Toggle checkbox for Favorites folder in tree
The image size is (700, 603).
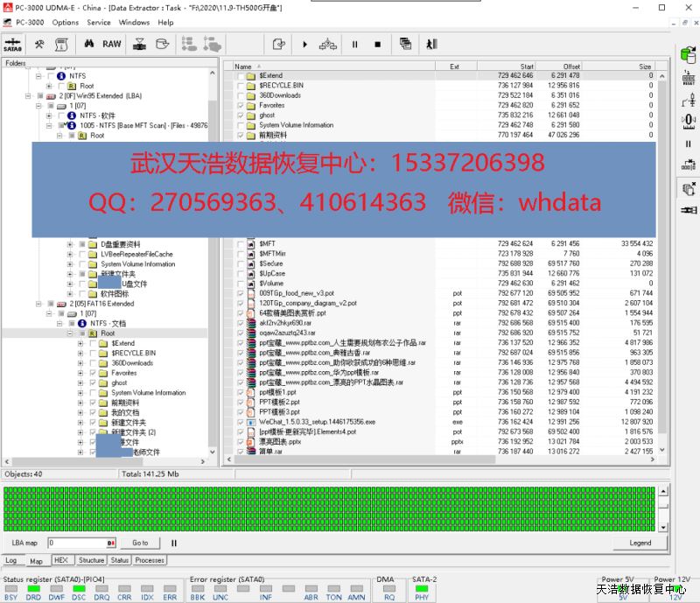[93, 373]
